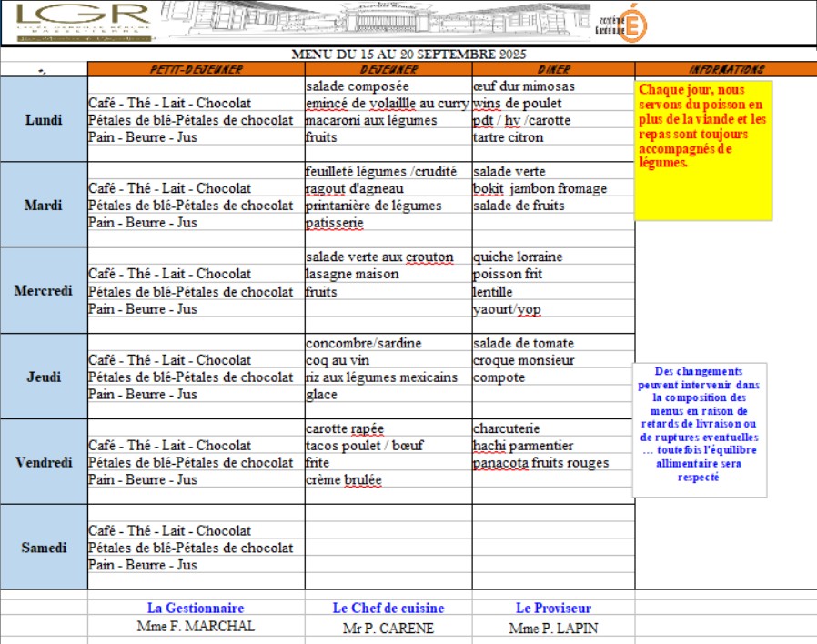Click the Vendredi row label

pos(44,462)
